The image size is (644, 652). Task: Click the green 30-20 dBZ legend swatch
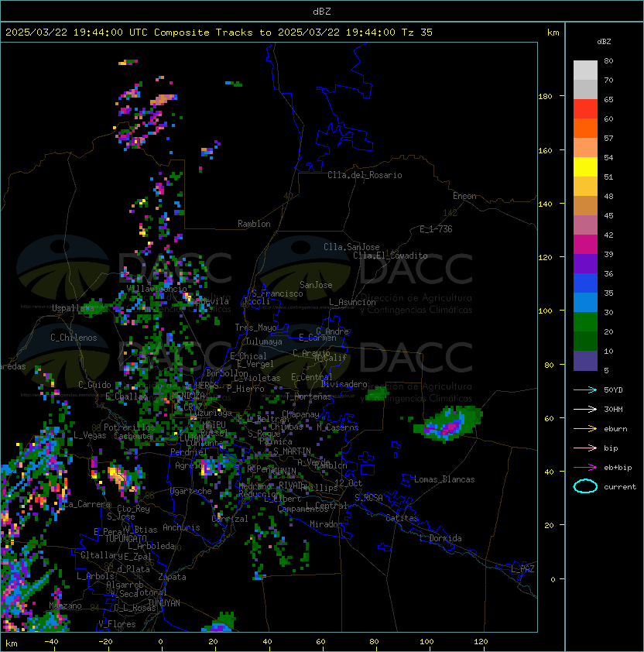(x=585, y=322)
